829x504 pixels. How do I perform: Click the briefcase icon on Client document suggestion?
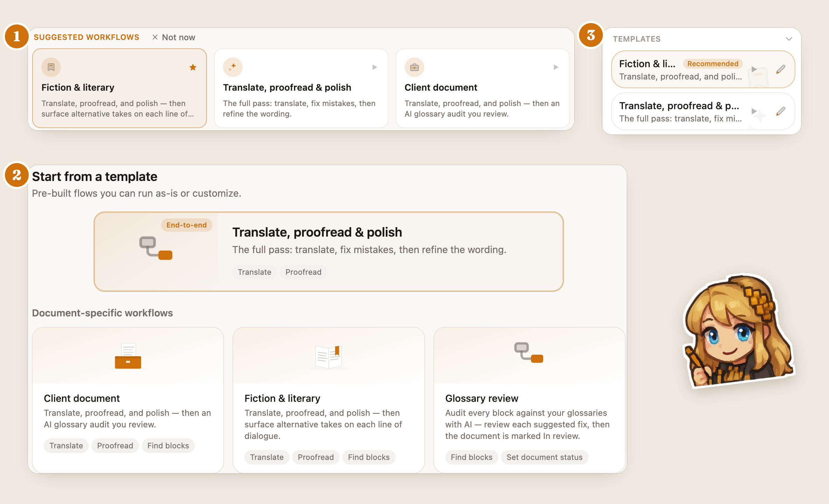pos(415,67)
